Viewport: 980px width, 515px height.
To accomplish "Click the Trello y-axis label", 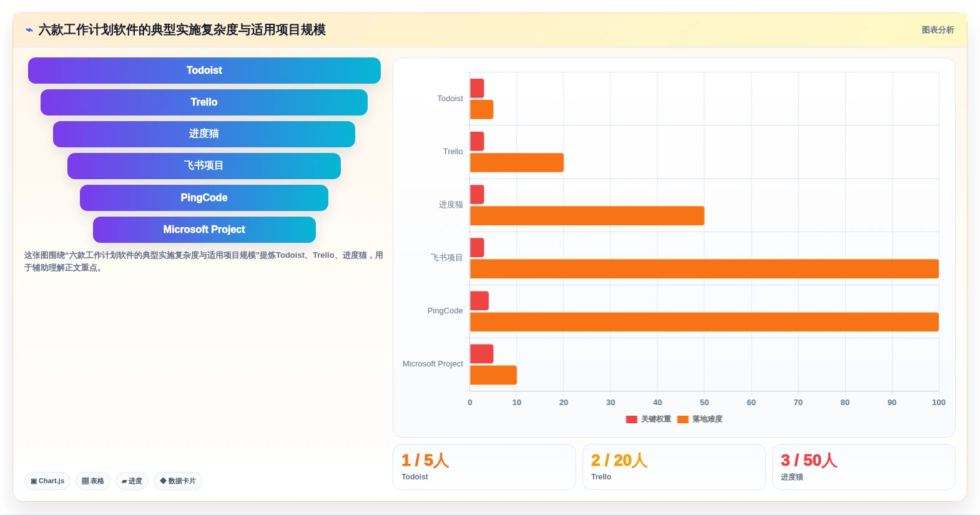I will pyautogui.click(x=453, y=152).
